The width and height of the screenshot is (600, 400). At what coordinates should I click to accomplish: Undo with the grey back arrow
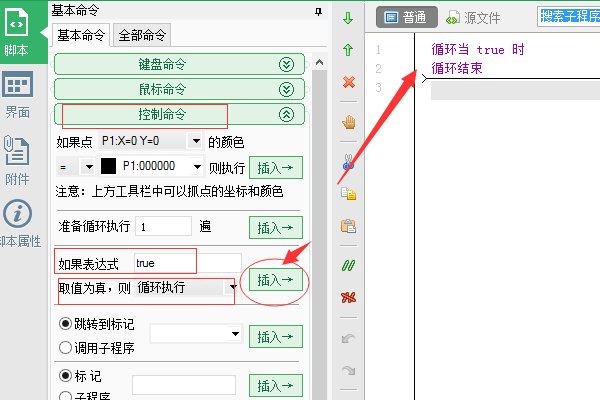(348, 338)
